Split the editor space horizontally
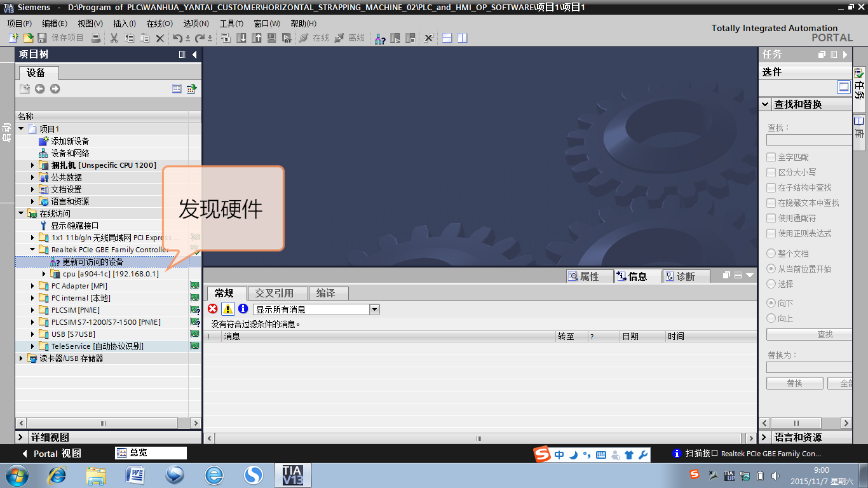This screenshot has width=868, height=488. click(447, 38)
